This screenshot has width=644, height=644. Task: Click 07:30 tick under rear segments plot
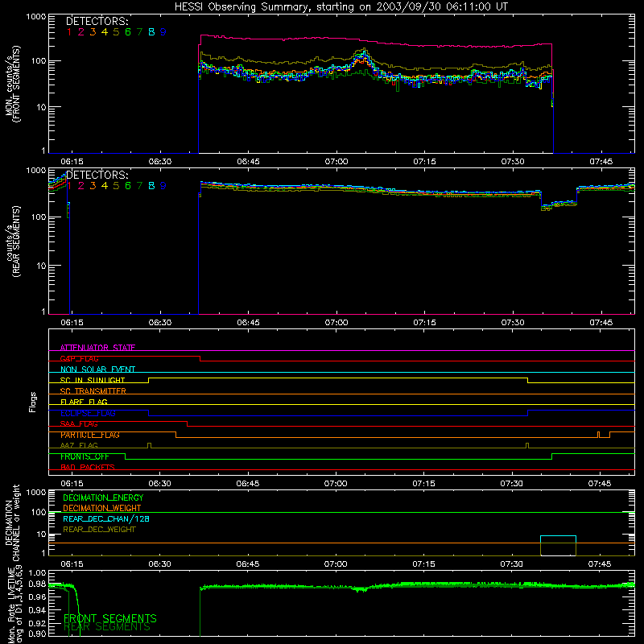[513, 323]
